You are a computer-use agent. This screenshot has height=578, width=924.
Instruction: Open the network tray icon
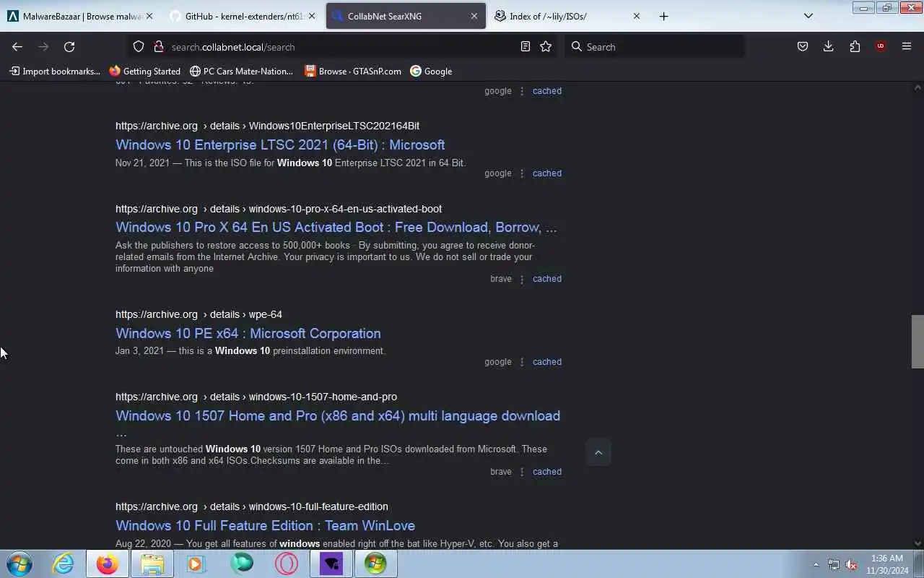(834, 564)
